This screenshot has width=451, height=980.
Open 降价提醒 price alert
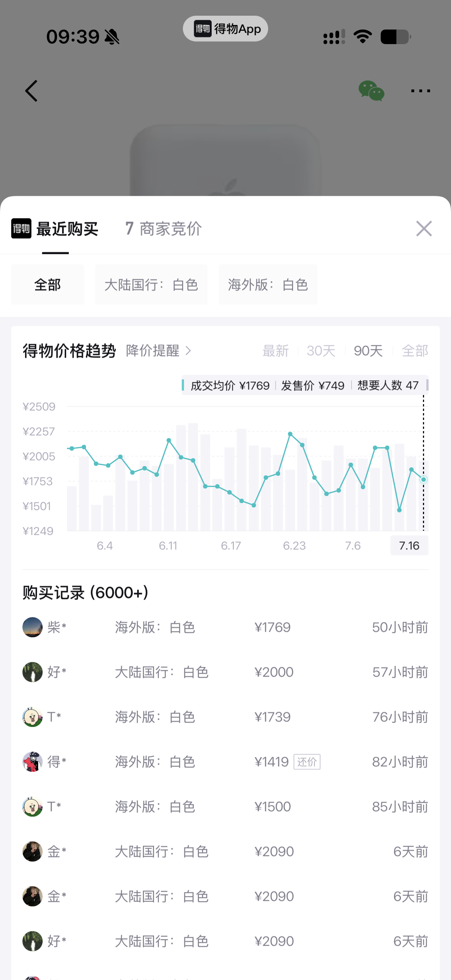[153, 351]
